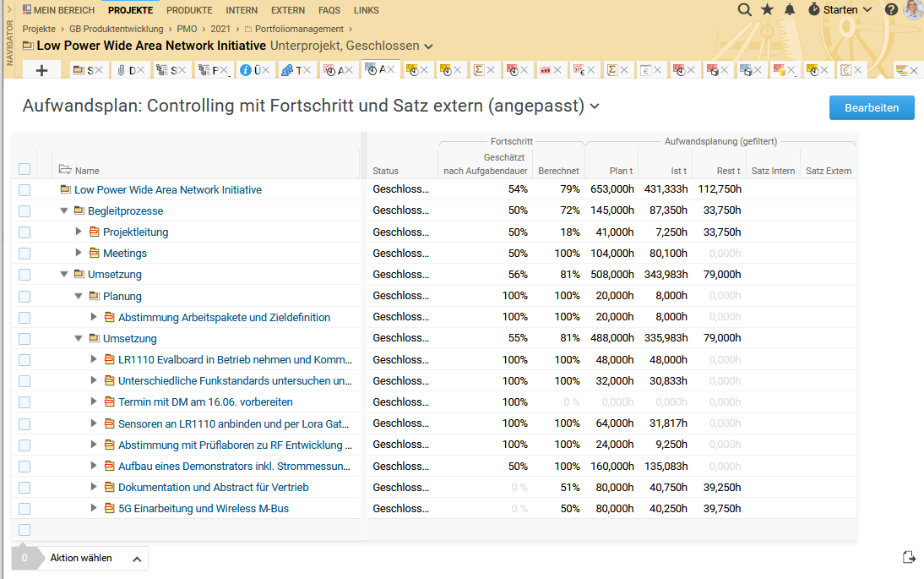Tick the checkbox next to Meetings
924x579 pixels.
click(24, 254)
